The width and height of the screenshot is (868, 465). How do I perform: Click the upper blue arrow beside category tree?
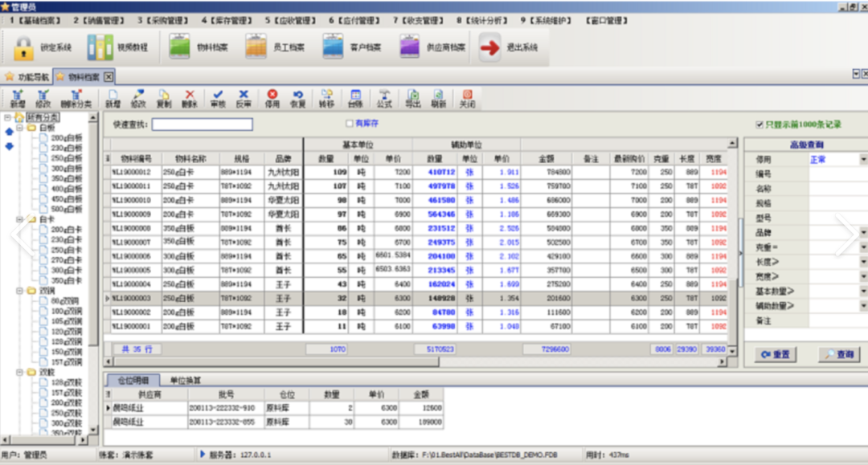click(9, 132)
